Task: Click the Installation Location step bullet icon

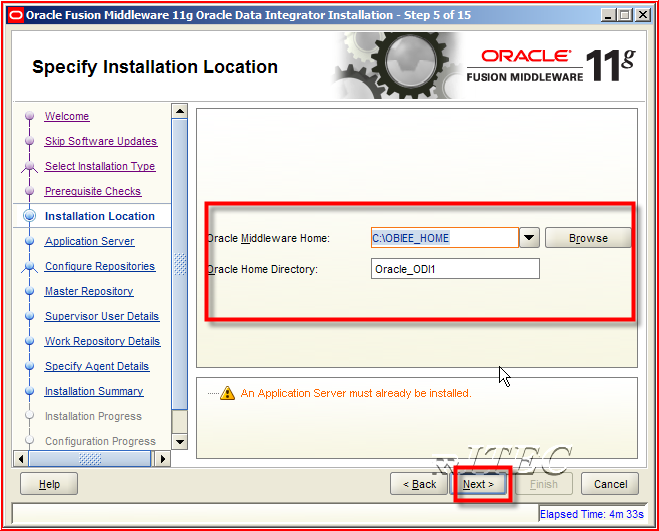Action: [x=29, y=216]
